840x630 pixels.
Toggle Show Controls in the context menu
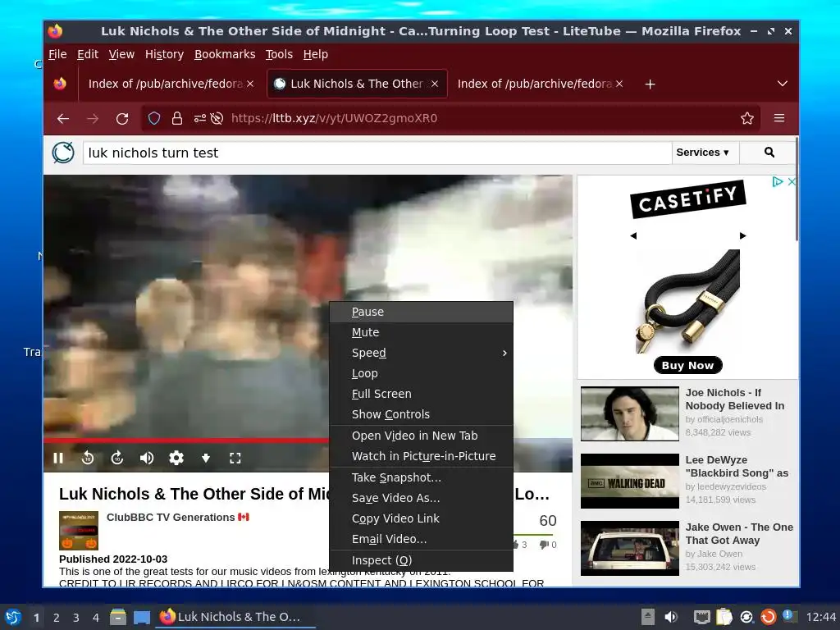(x=422, y=414)
